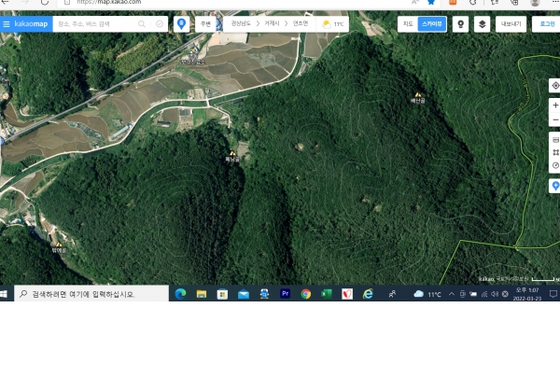Switch to 스카이뷰 satellite view
560x392 pixels.
(431, 24)
